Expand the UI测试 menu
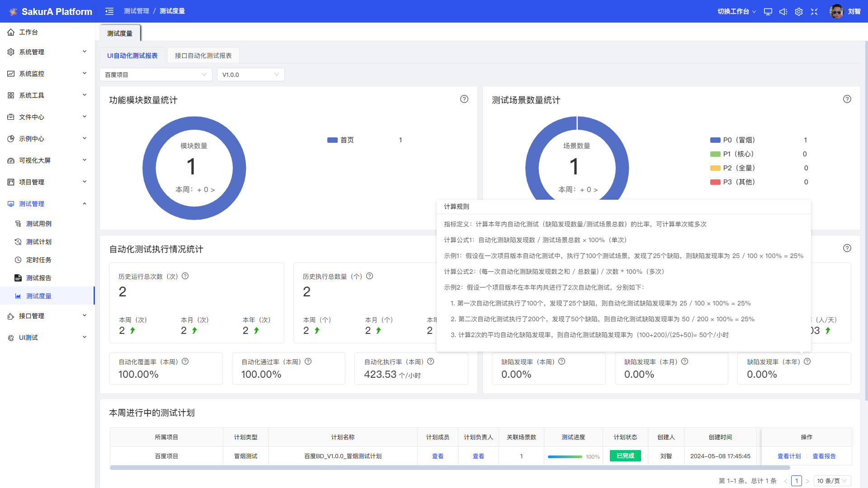The height and width of the screenshot is (488, 868). pyautogui.click(x=47, y=338)
